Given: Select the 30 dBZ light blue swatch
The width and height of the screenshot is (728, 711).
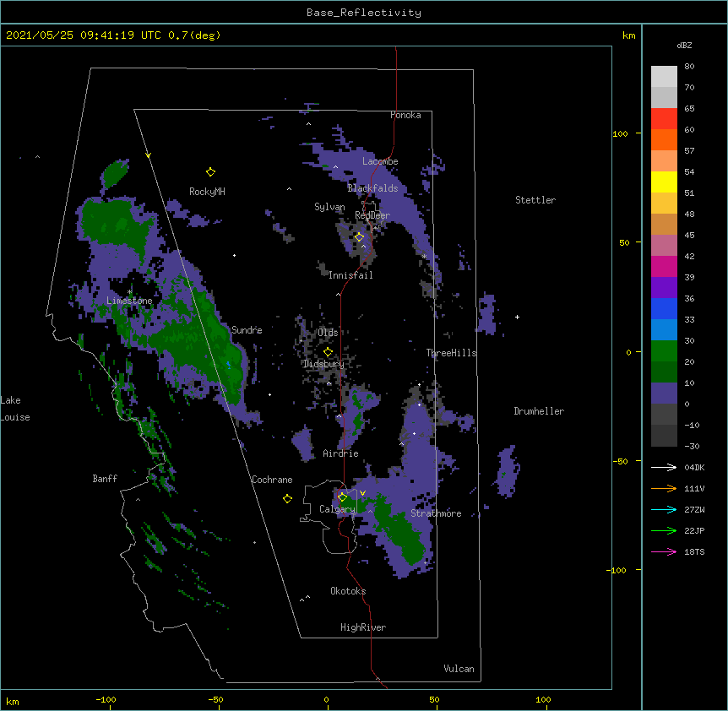Looking at the screenshot, I should coord(664,329).
